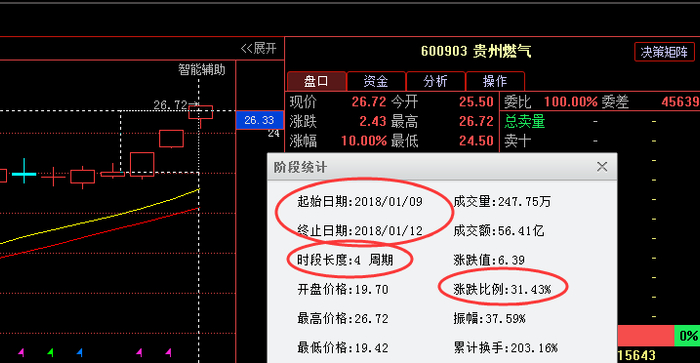Screen dimensions: 700x363
Task: Close the 阶段统计 dialog
Action: 602,167
